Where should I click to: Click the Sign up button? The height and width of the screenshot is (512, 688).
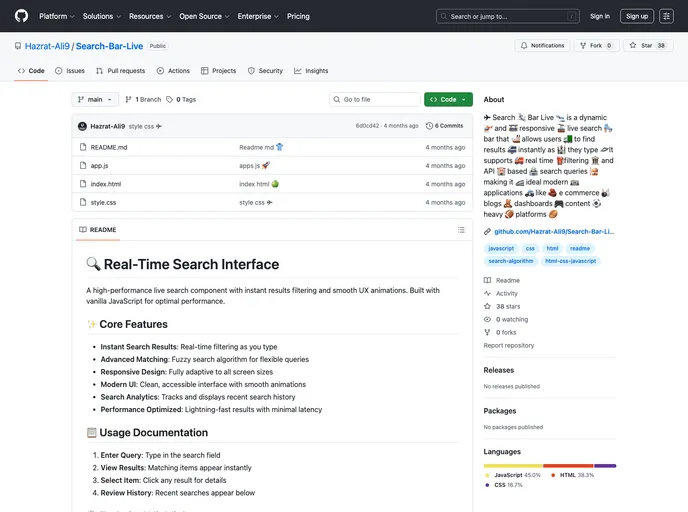point(636,16)
